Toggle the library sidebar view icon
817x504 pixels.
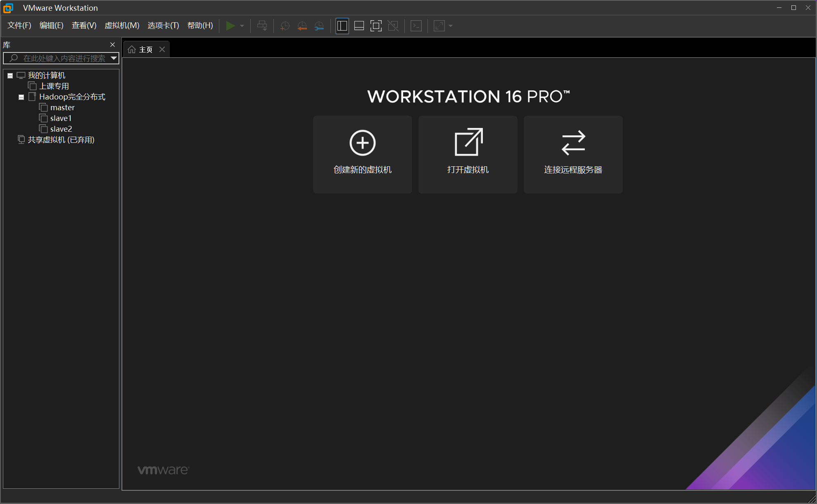342,26
